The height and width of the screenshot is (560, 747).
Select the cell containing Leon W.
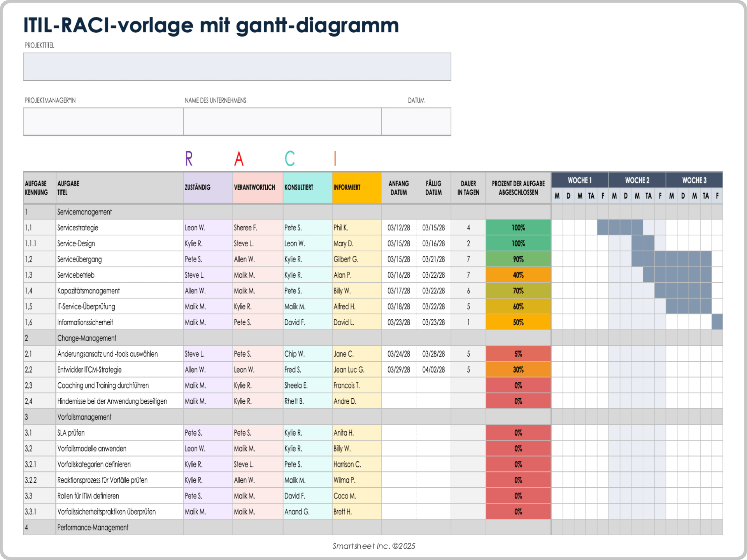tap(195, 227)
